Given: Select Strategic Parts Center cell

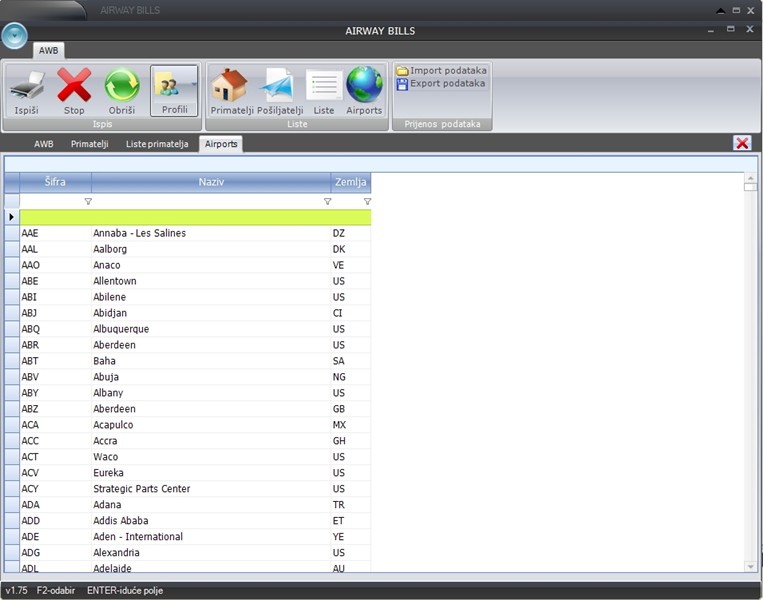Looking at the screenshot, I should [x=211, y=489].
